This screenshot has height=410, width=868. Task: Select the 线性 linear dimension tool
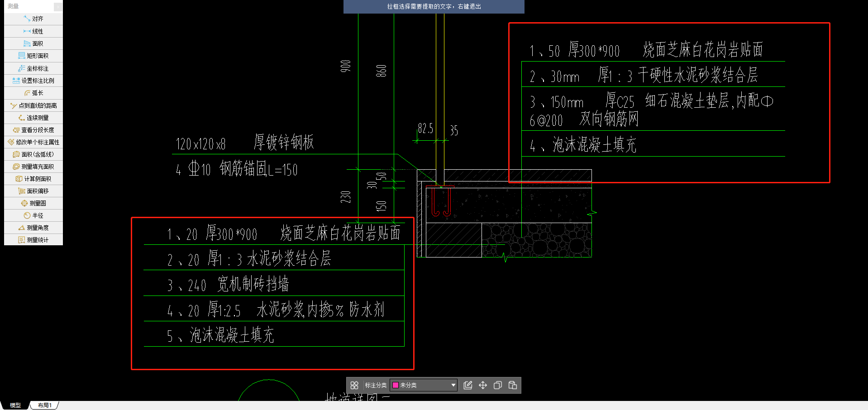click(x=33, y=31)
